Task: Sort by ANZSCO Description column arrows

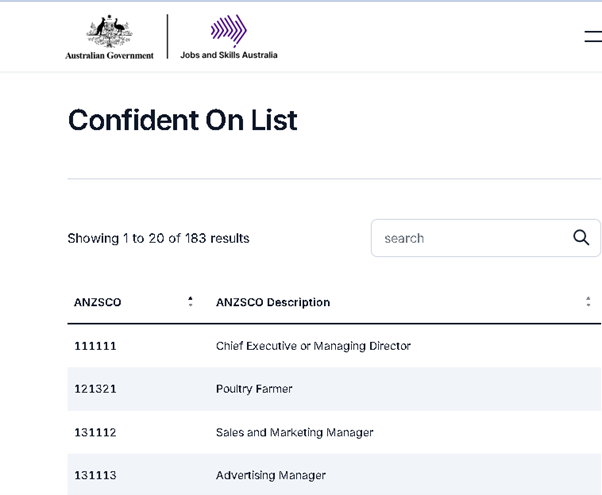Action: click(588, 301)
